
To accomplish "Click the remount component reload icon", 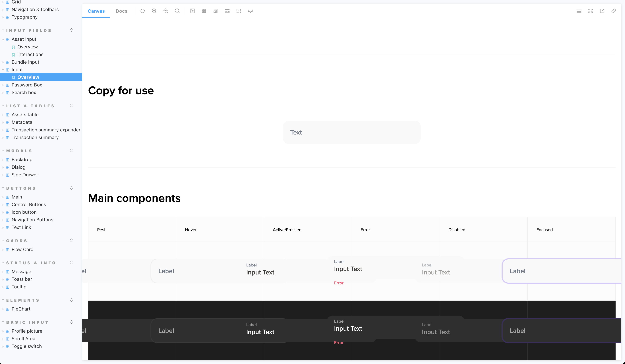I will 142,11.
